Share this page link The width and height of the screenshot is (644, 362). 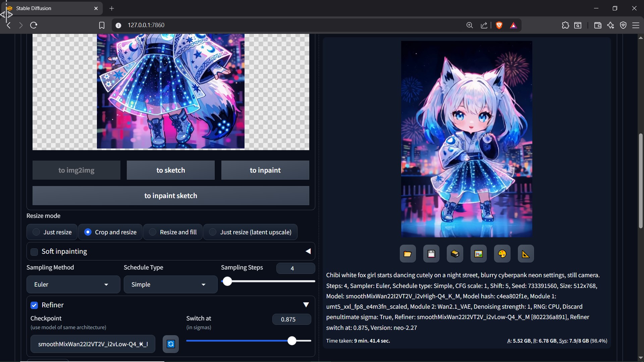click(484, 25)
